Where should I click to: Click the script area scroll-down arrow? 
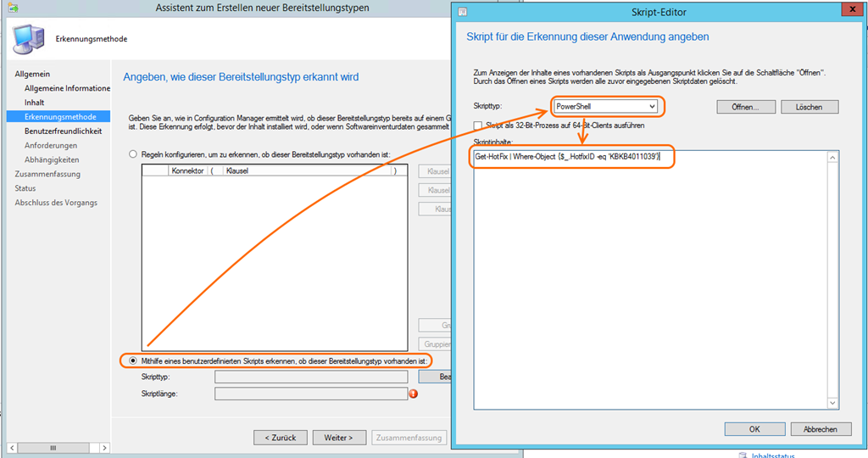coord(832,403)
